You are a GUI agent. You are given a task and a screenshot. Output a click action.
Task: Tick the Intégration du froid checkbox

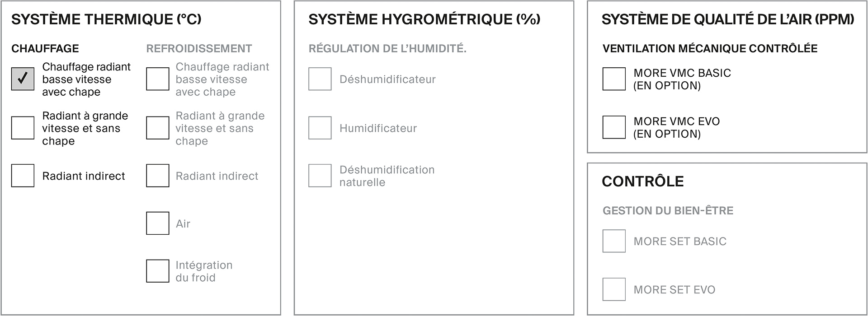tap(158, 271)
